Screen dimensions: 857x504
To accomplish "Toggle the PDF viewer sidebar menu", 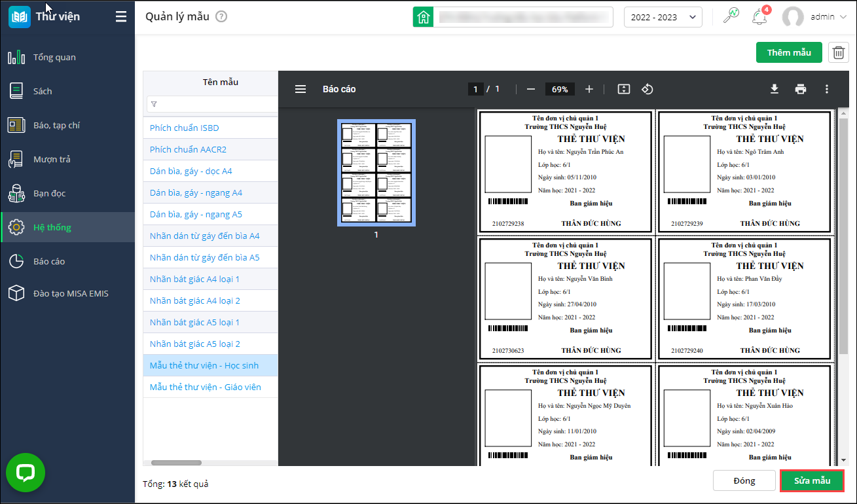I will click(x=301, y=89).
